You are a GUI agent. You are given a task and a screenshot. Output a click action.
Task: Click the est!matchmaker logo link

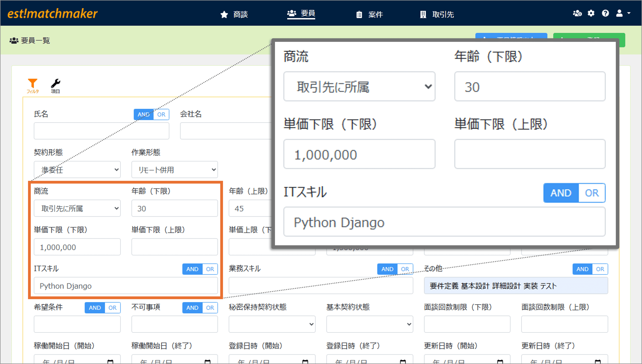coord(52,13)
